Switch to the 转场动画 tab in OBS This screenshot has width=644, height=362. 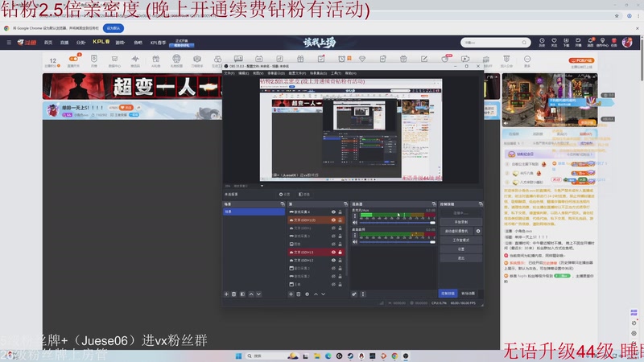tap(468, 294)
